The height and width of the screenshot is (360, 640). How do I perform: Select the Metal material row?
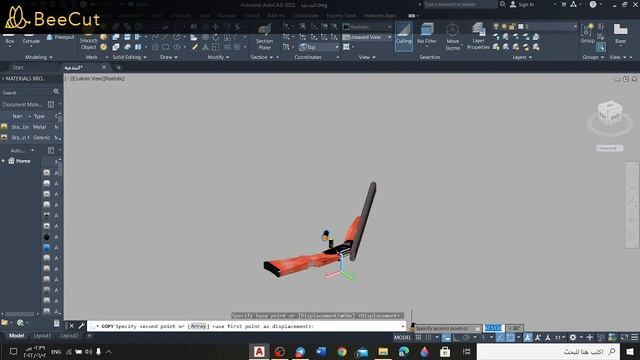29,127
